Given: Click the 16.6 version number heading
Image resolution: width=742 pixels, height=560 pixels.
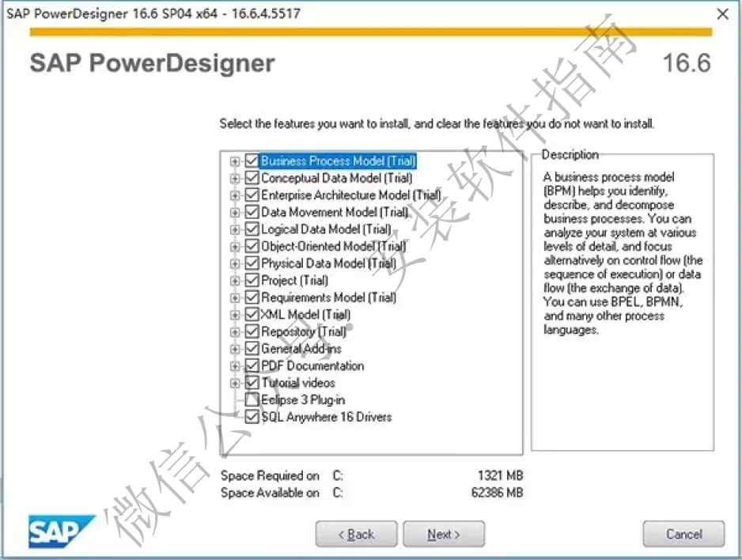Looking at the screenshot, I should [x=687, y=63].
